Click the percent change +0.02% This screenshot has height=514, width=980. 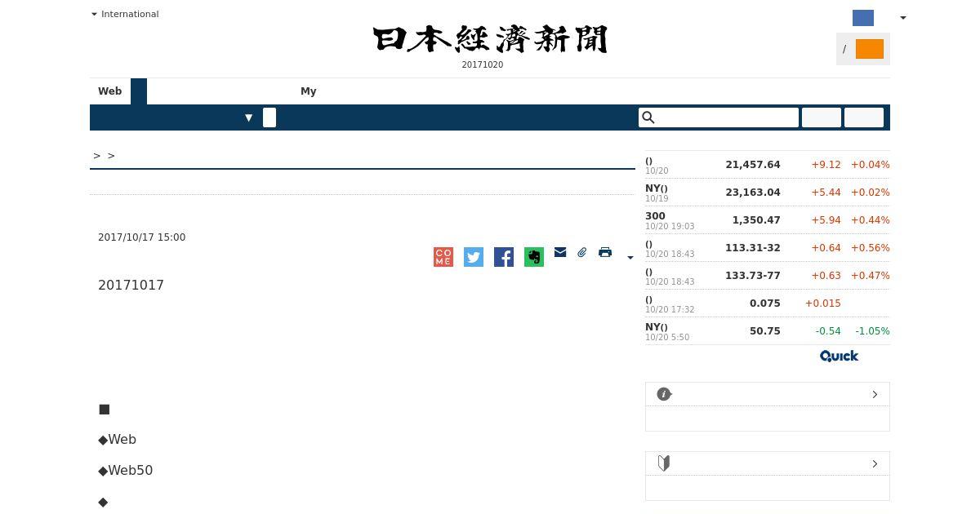click(871, 192)
